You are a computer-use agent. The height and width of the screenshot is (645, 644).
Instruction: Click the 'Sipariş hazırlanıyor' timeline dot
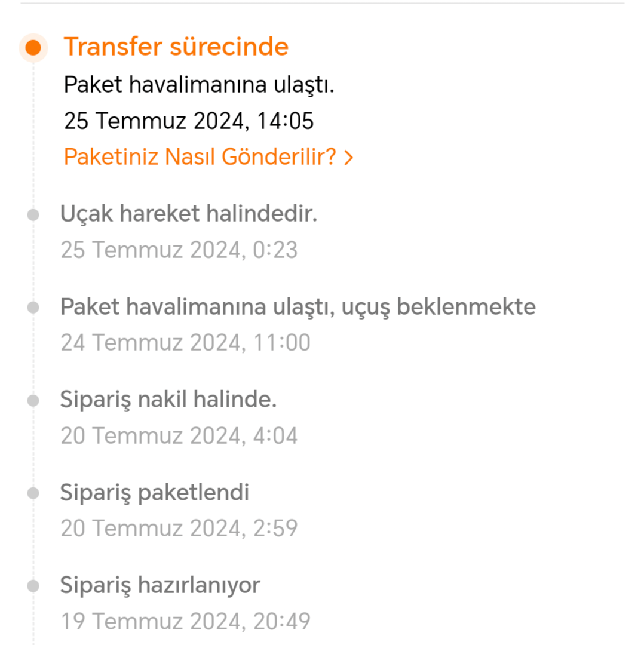point(33,586)
